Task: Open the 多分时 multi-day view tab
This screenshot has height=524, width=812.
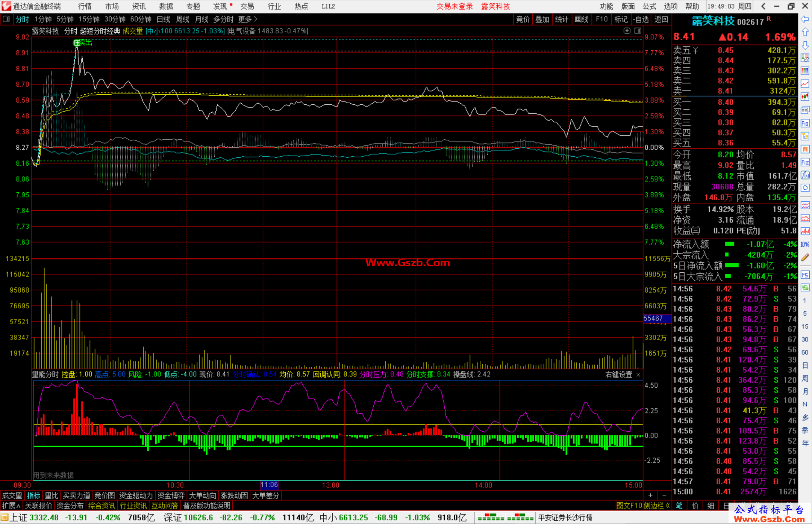Action: click(x=224, y=19)
